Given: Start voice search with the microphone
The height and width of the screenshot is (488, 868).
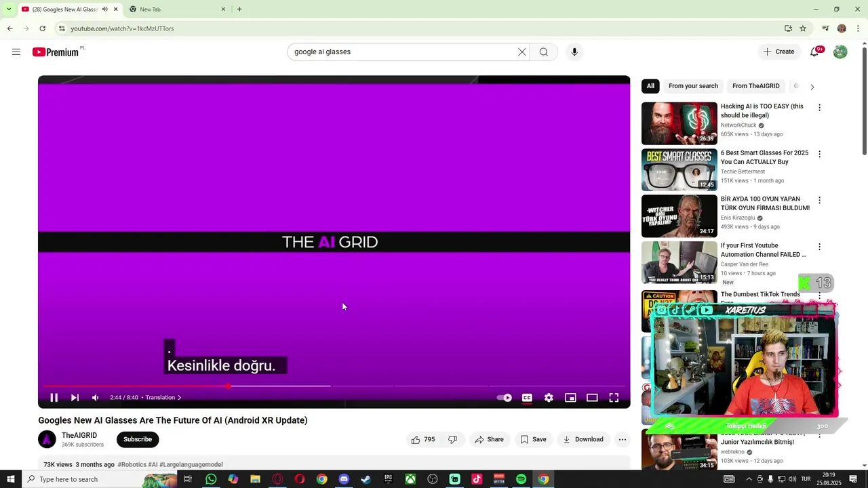Looking at the screenshot, I should [574, 52].
